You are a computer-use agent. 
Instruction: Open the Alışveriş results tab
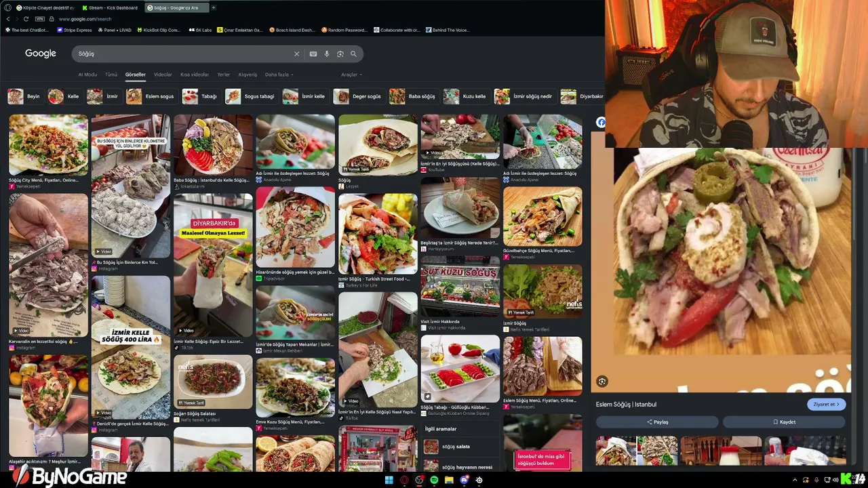(x=248, y=75)
